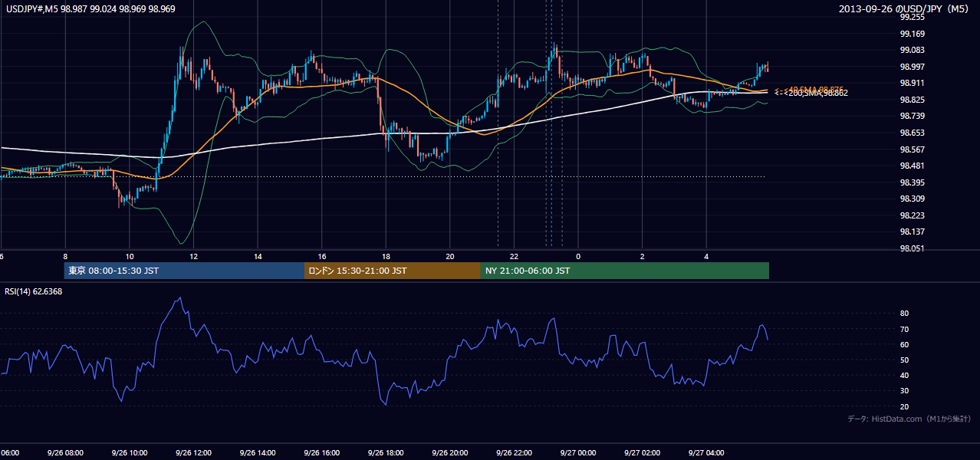Click the 9/27 00:00 time label
980x460 pixels.
(578, 453)
